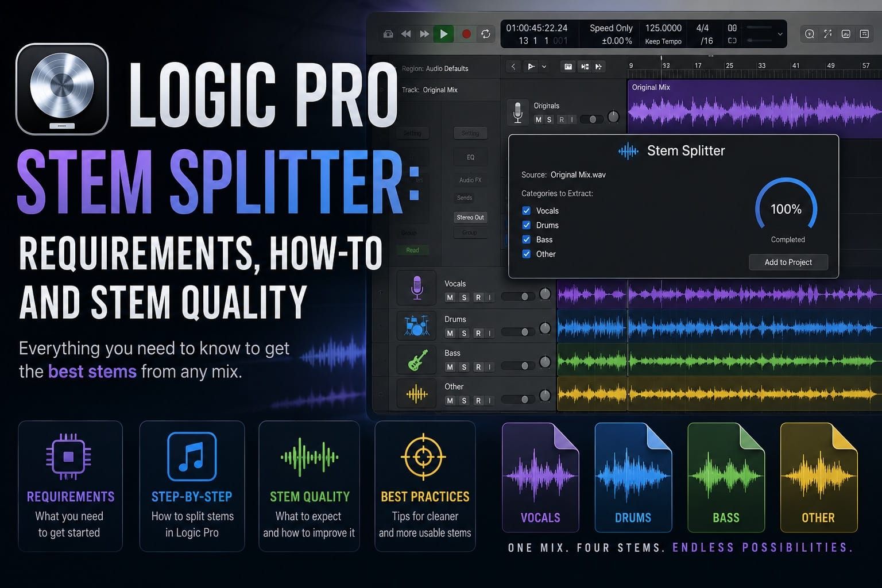Uncheck Other in Stem Splitter categories
882x588 pixels.
pos(526,254)
